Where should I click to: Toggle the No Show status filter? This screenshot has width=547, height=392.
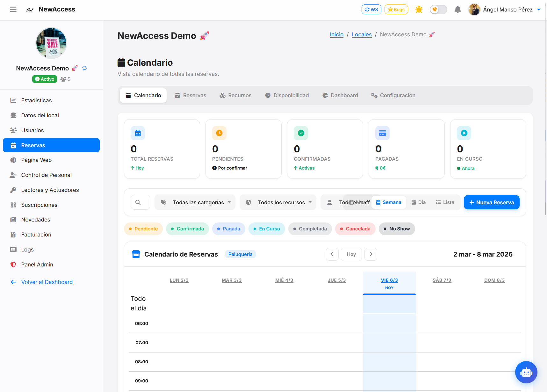(x=397, y=229)
